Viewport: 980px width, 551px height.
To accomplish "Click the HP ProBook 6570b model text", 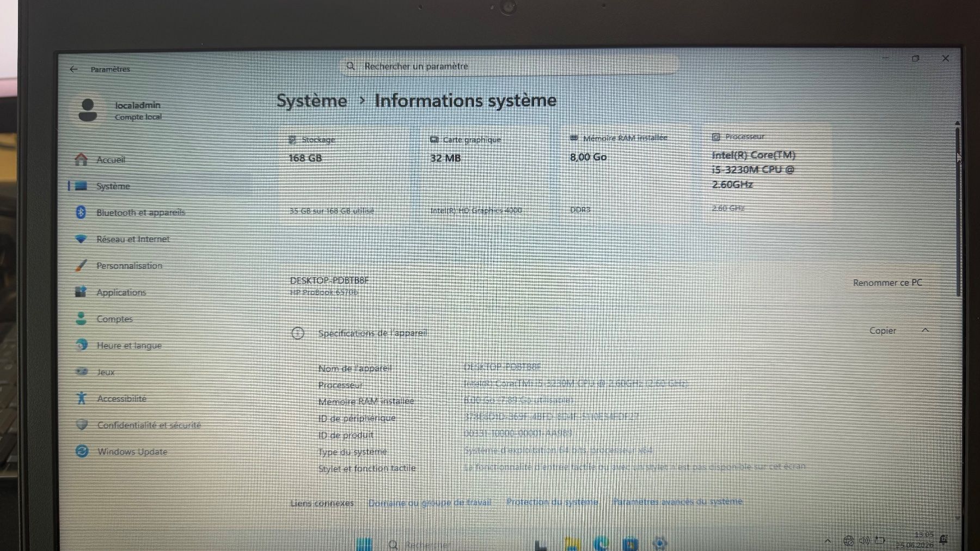I will tap(324, 292).
